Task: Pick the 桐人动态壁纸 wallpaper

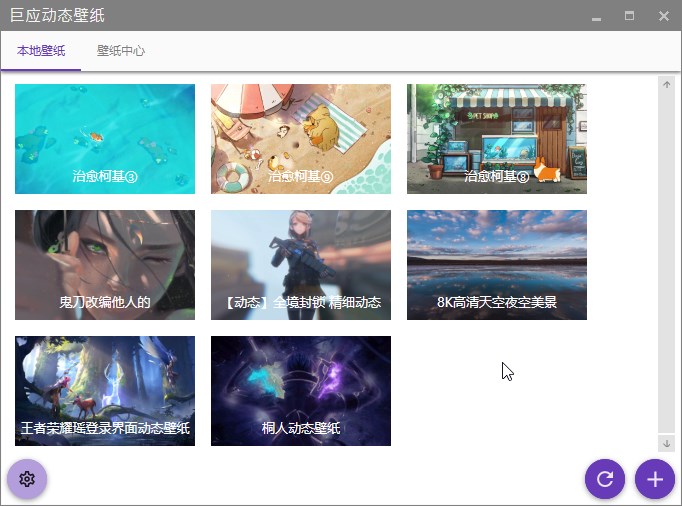Action: coord(301,391)
